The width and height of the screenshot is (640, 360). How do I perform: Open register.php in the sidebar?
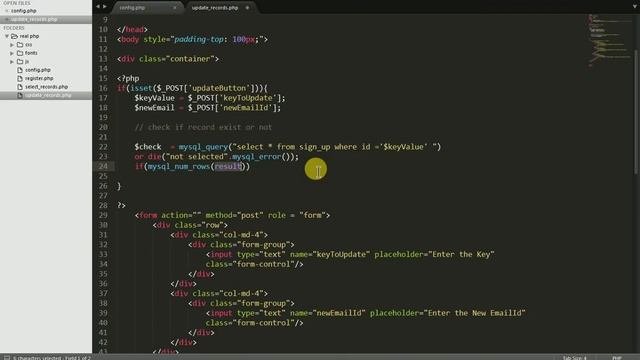tap(39, 78)
